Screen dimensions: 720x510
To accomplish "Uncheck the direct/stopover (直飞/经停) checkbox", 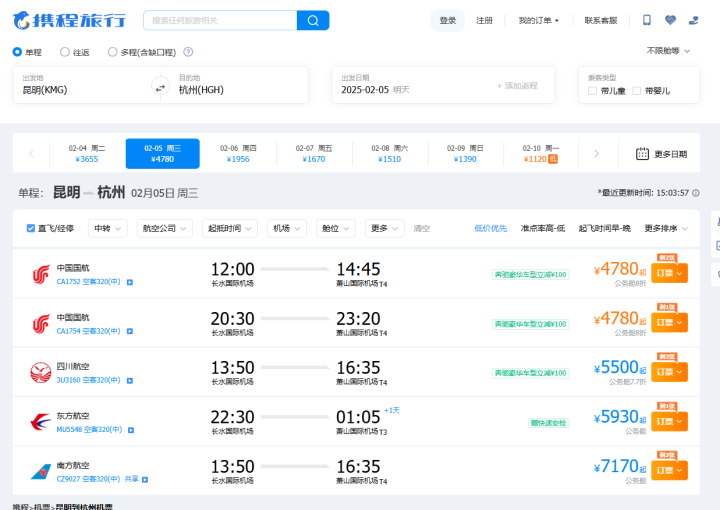I will tap(31, 228).
